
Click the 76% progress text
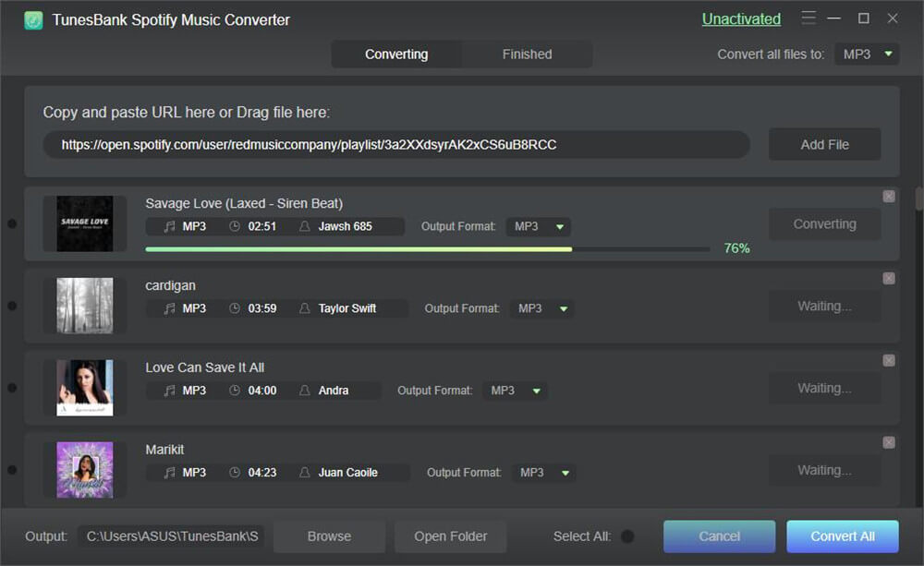[x=736, y=248]
